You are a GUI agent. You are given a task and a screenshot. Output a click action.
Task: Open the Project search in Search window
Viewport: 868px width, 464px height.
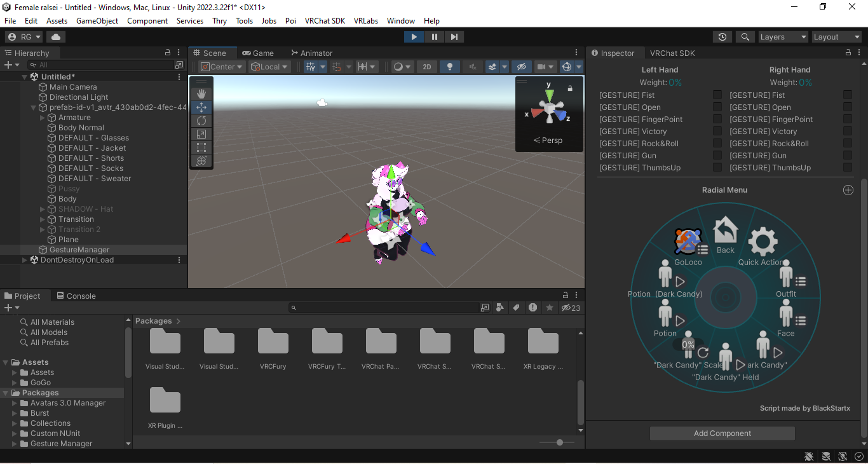[x=485, y=308]
